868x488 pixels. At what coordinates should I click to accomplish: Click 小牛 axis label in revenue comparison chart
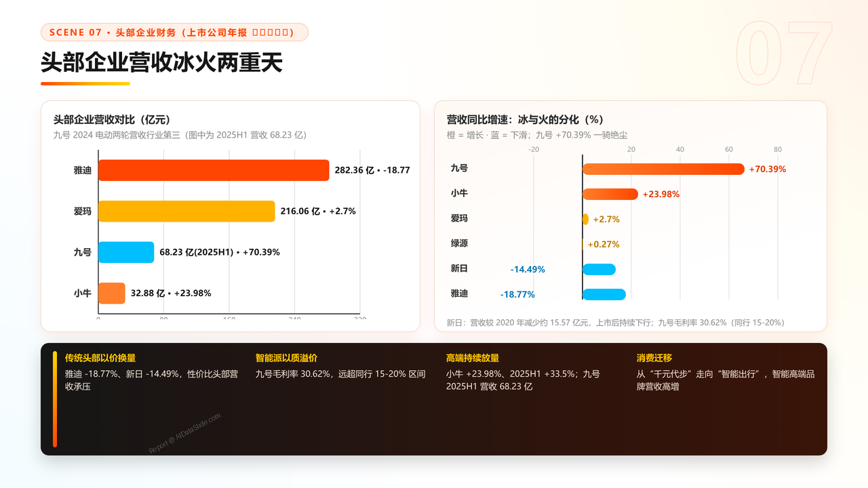[83, 293]
